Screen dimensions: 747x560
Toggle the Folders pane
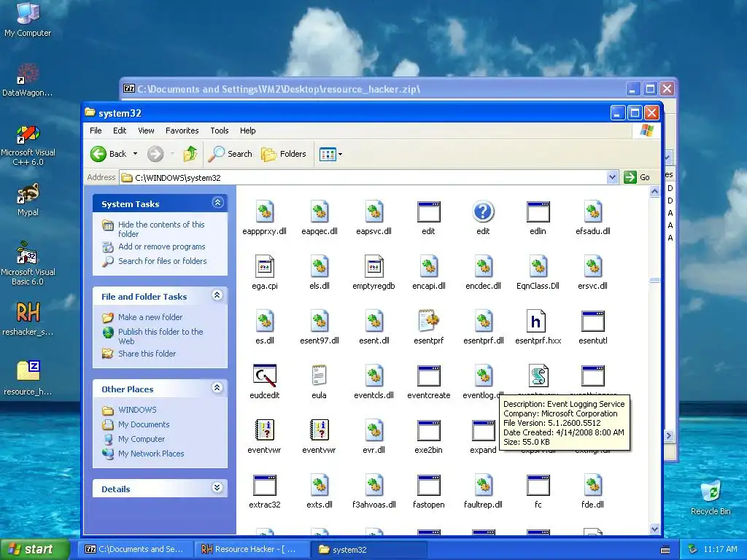tap(284, 154)
